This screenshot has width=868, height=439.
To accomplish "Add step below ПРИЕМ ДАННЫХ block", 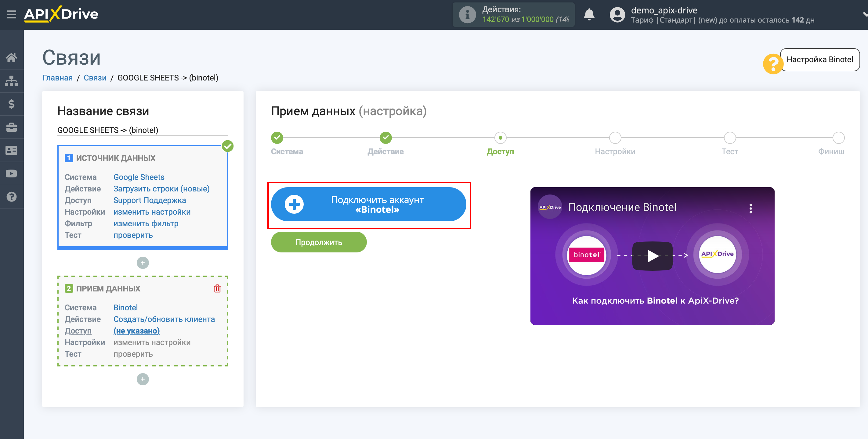I will point(143,379).
